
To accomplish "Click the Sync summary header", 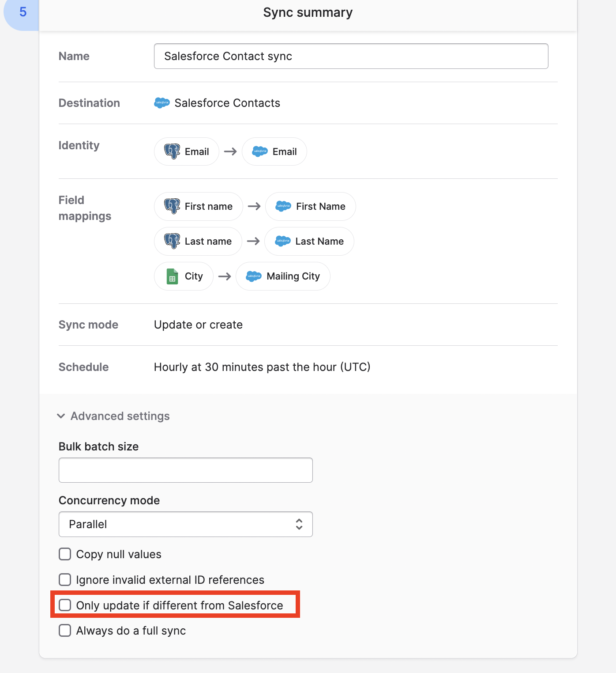I will tap(308, 12).
